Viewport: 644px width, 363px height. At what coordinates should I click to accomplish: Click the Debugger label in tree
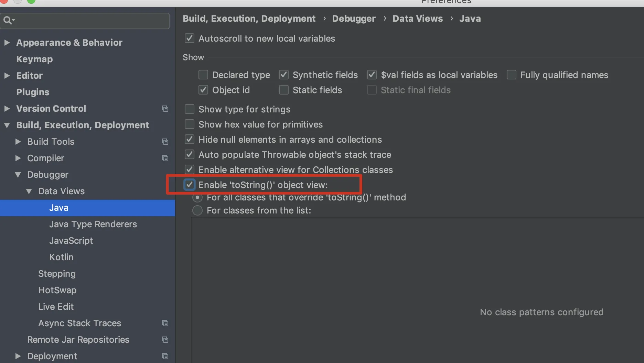click(47, 175)
